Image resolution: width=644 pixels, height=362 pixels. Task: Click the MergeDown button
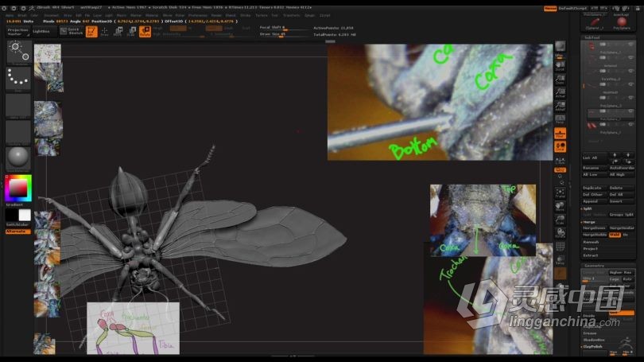pos(594,228)
